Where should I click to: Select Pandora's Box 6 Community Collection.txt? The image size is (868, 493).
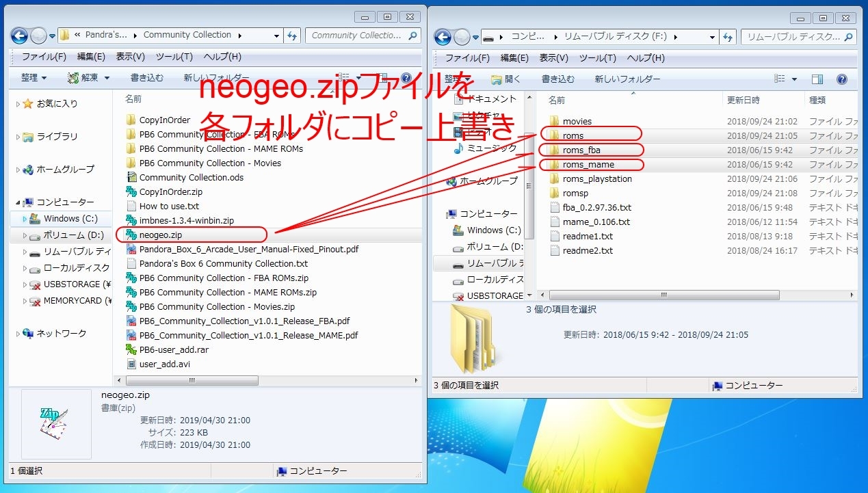pyautogui.click(x=224, y=263)
